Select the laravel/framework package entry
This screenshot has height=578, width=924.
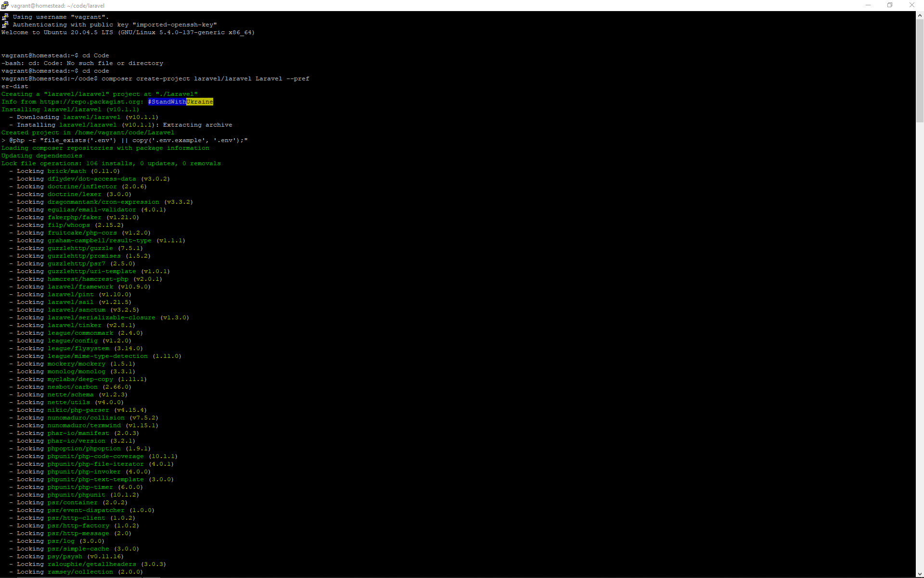click(80, 287)
